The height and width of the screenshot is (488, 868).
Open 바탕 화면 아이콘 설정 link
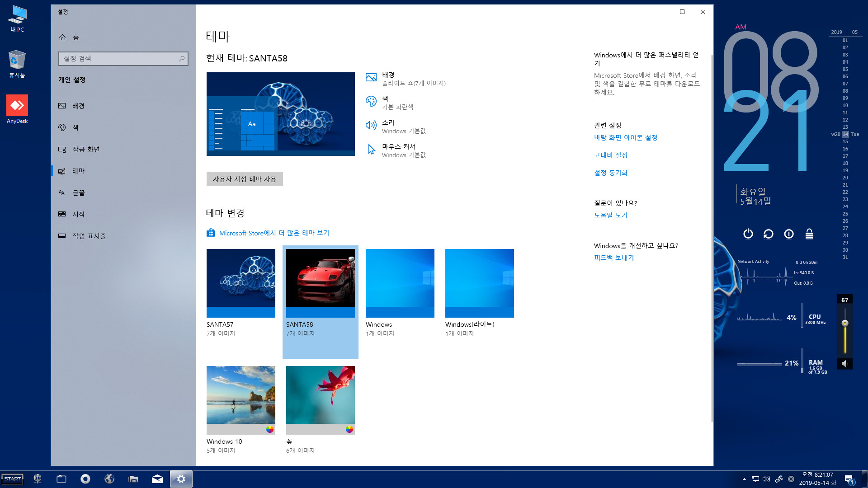click(x=626, y=138)
